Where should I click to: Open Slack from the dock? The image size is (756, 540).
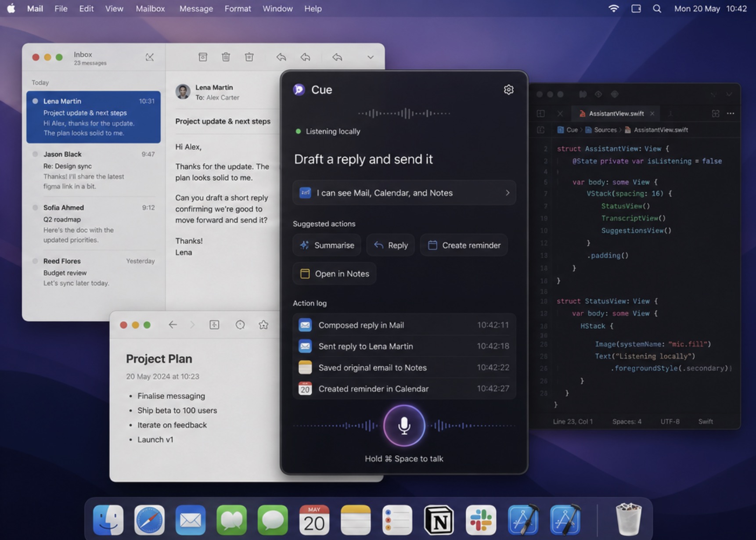click(481, 520)
